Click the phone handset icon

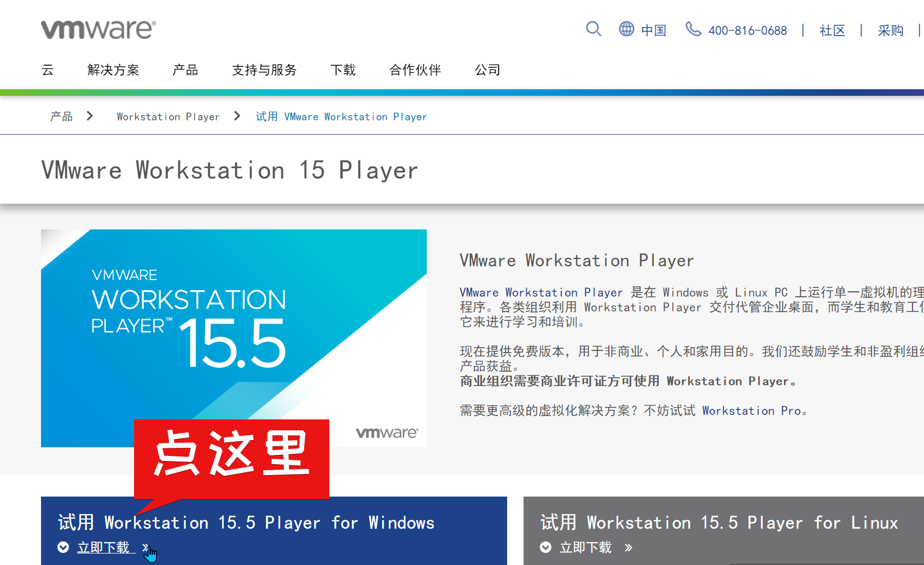tap(693, 29)
